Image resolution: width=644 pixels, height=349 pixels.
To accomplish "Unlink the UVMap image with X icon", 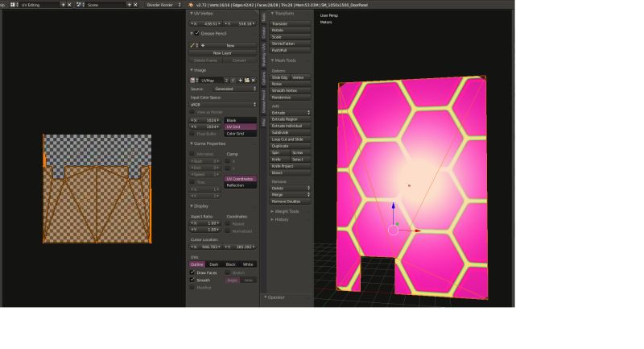I will point(253,81).
